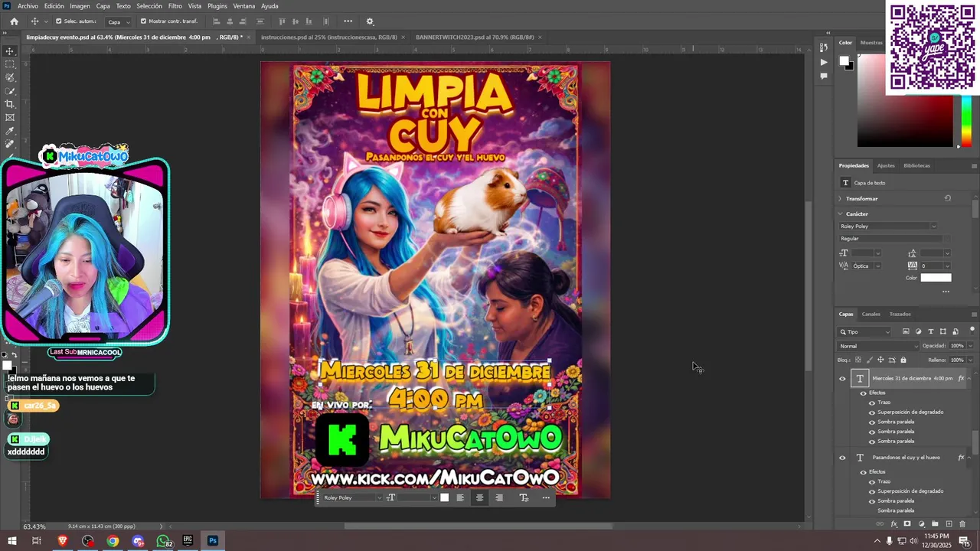Toggle Mostrar contr. transf. checkbox
The height and width of the screenshot is (551, 980).
(x=143, y=21)
